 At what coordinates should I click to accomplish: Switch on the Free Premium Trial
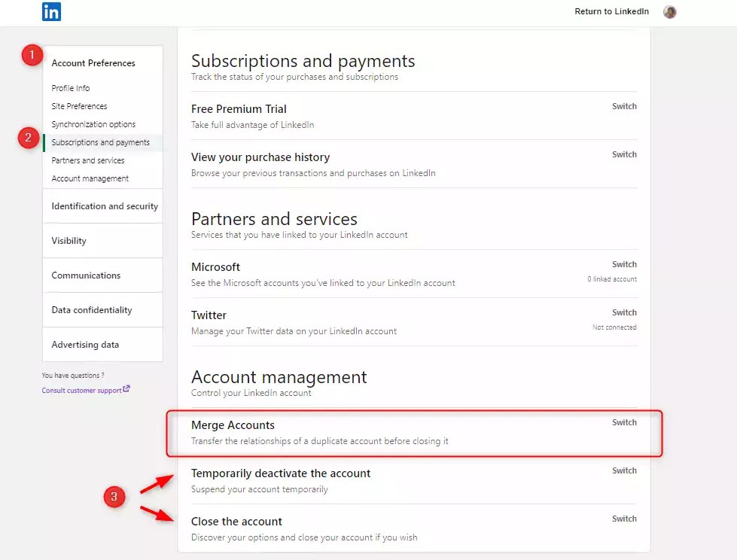(624, 106)
